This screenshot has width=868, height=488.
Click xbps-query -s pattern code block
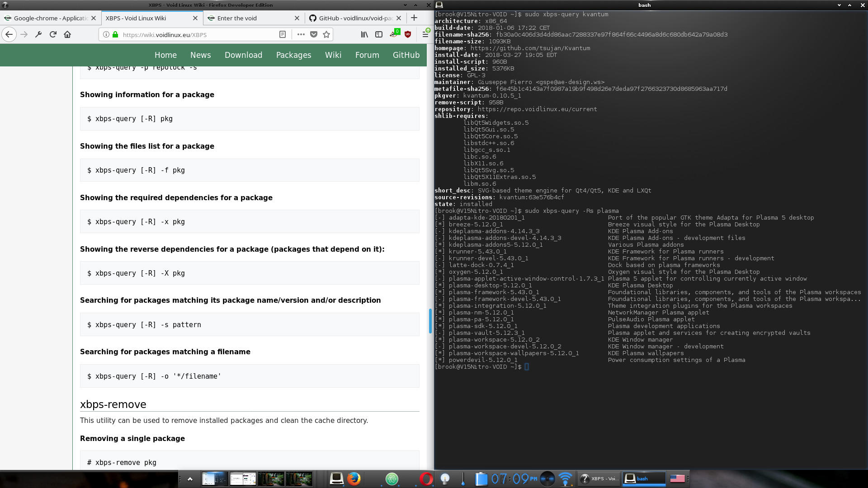pyautogui.click(x=250, y=325)
